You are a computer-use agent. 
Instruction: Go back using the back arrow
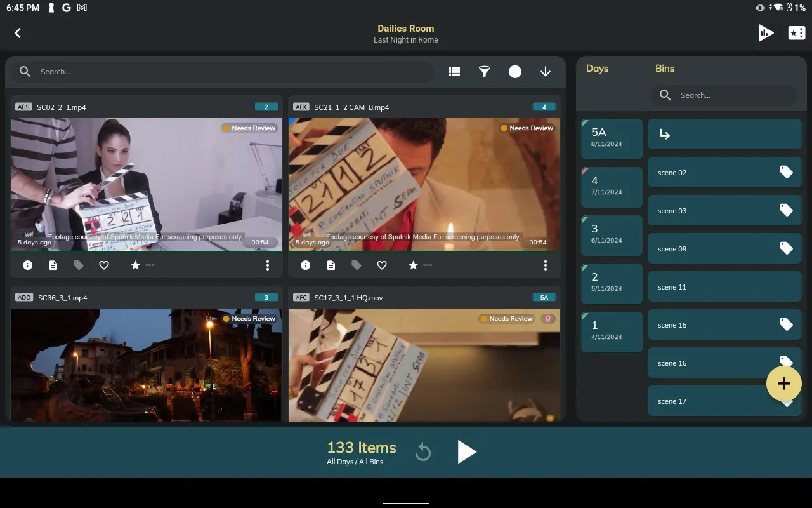coord(18,33)
